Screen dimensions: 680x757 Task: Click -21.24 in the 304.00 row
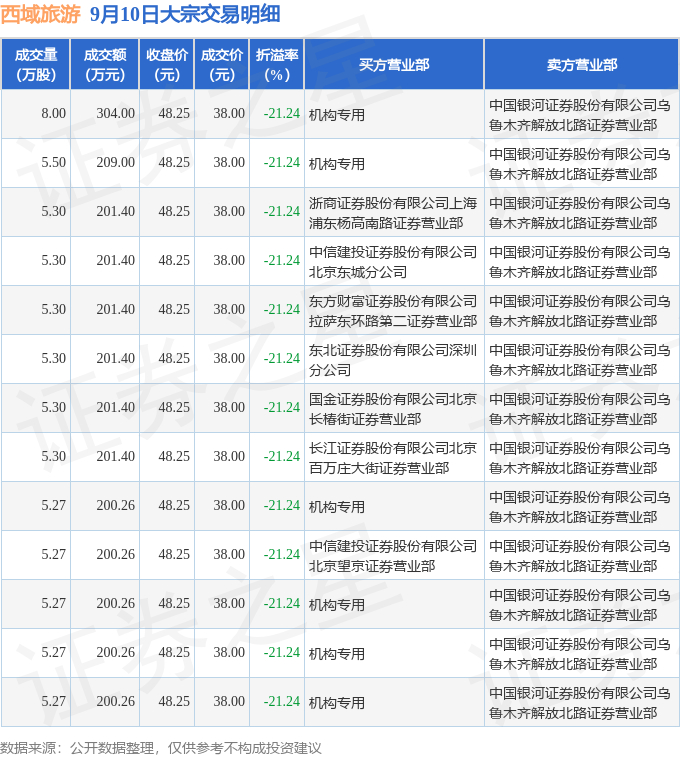pos(282,113)
